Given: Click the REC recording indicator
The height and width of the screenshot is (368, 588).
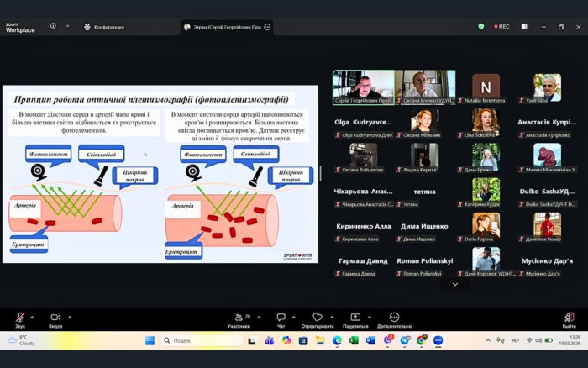Looking at the screenshot, I should (501, 27).
